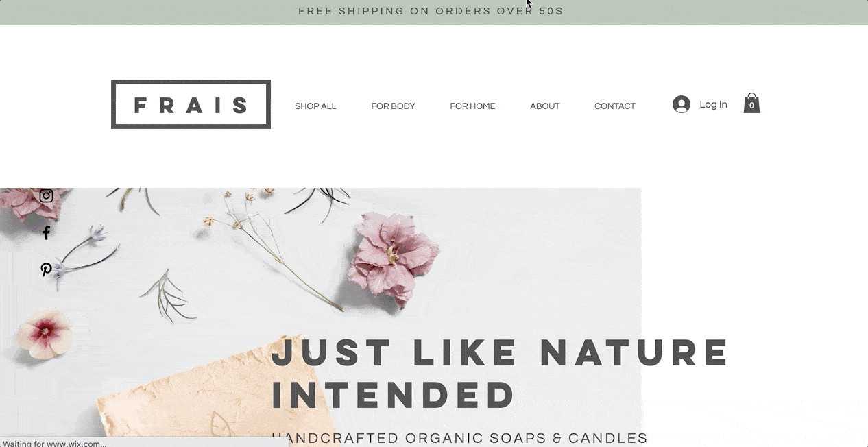Select the FOR HOME navigation item

[472, 106]
